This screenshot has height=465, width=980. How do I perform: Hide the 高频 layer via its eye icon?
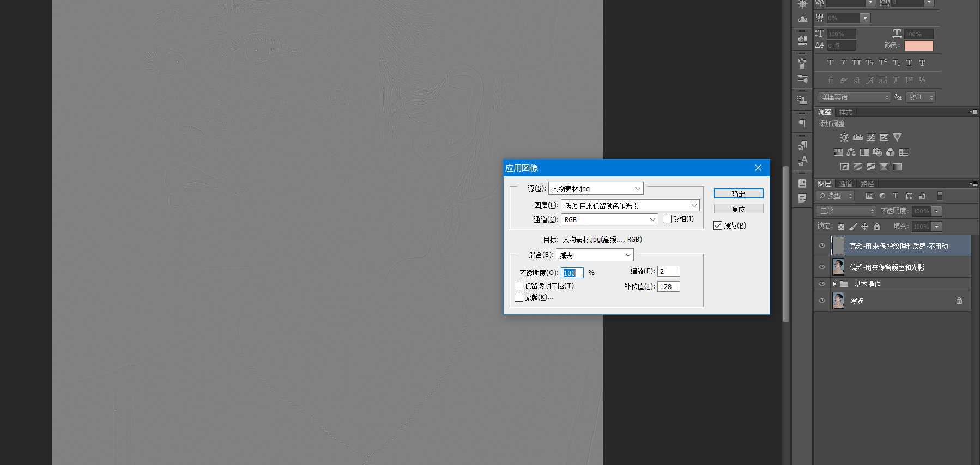coord(822,246)
